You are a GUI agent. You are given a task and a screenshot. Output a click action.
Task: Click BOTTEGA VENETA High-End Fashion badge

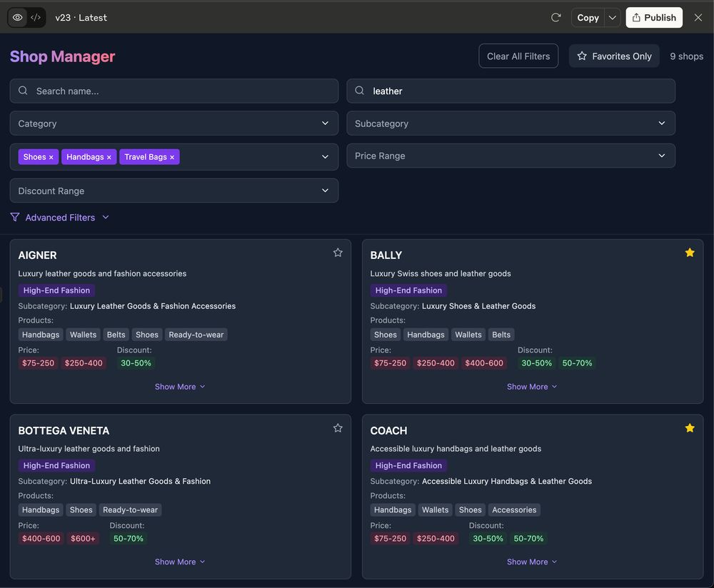(56, 465)
